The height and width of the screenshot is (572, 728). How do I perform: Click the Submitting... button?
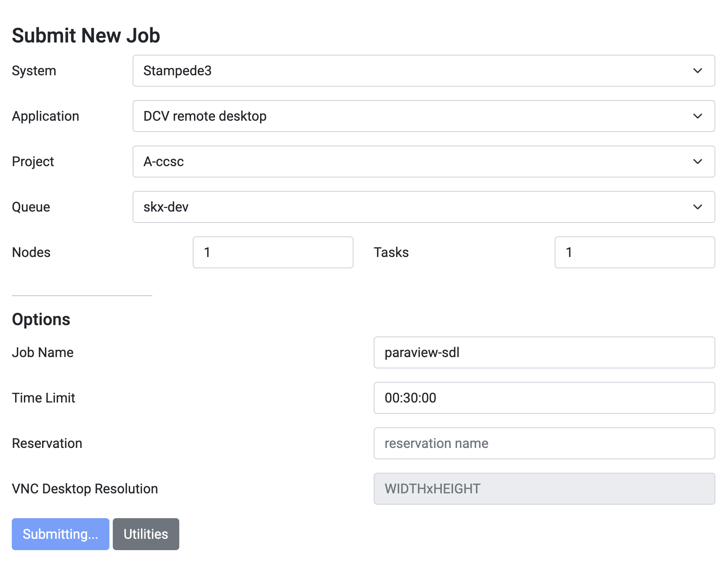tap(61, 534)
